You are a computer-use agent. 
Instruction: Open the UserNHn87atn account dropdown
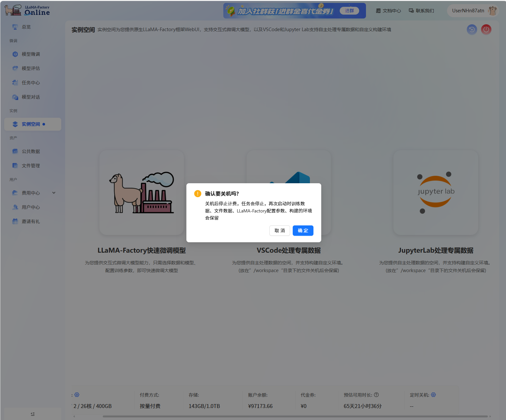click(468, 11)
